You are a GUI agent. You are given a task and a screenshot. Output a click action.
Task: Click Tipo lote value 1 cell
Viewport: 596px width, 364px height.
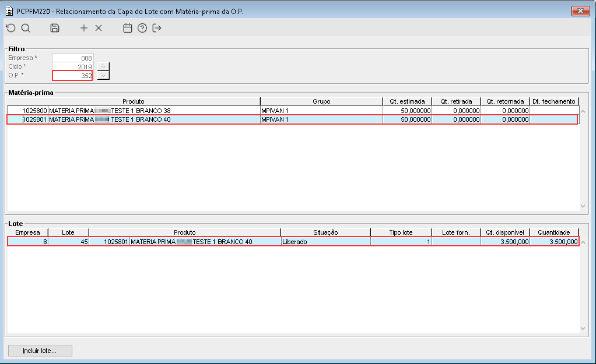tap(401, 241)
